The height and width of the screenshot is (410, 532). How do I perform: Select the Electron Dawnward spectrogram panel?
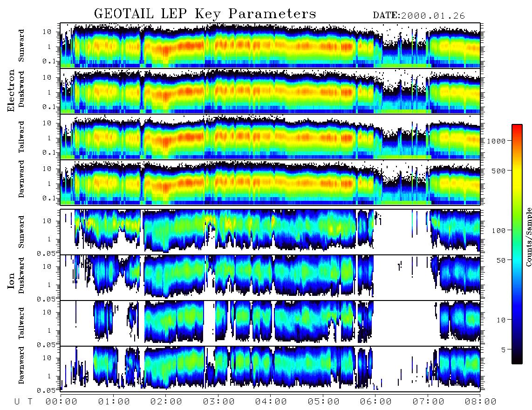270,182
